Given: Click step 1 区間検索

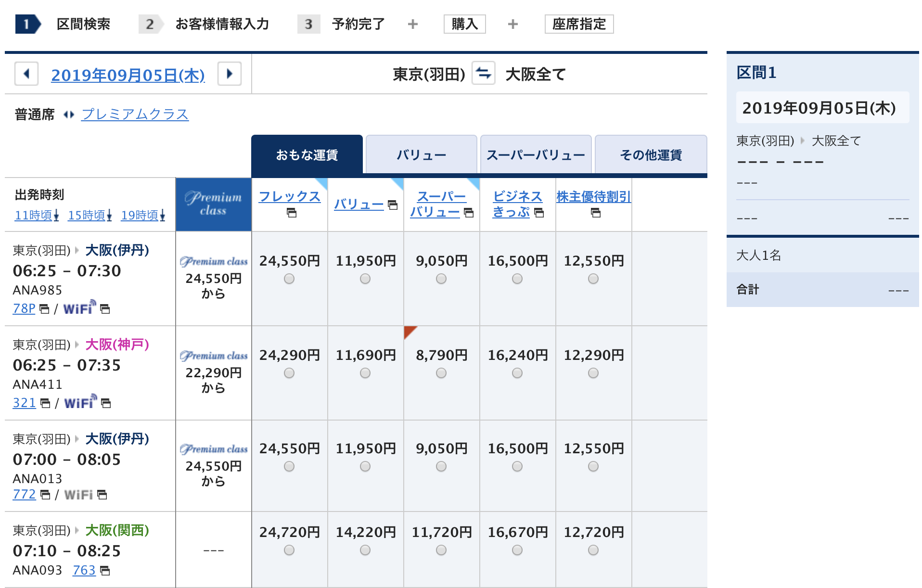Looking at the screenshot, I should pyautogui.click(x=63, y=24).
